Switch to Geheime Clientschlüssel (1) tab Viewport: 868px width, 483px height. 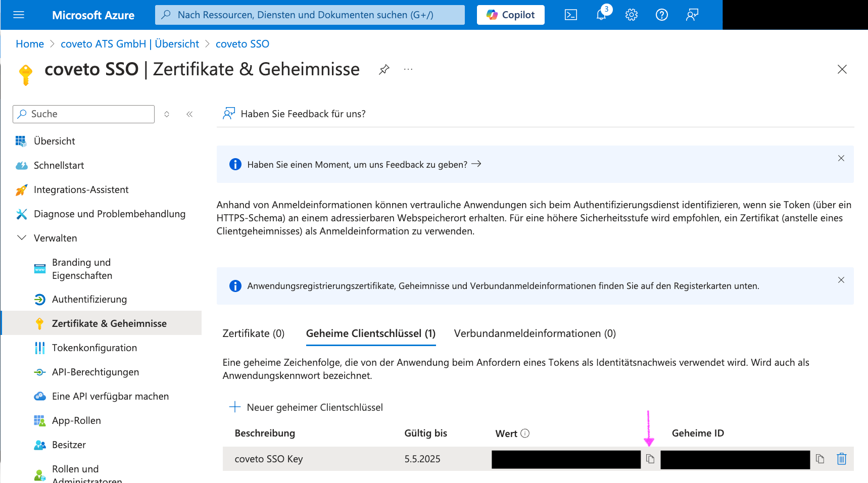point(371,333)
